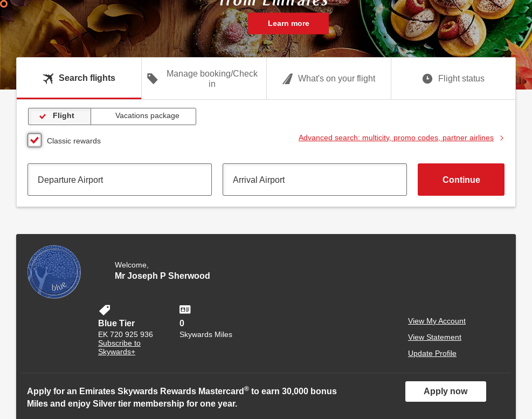Click the tail fin icon beside What's on your flight
The width and height of the screenshot is (532, 419).
[288, 79]
